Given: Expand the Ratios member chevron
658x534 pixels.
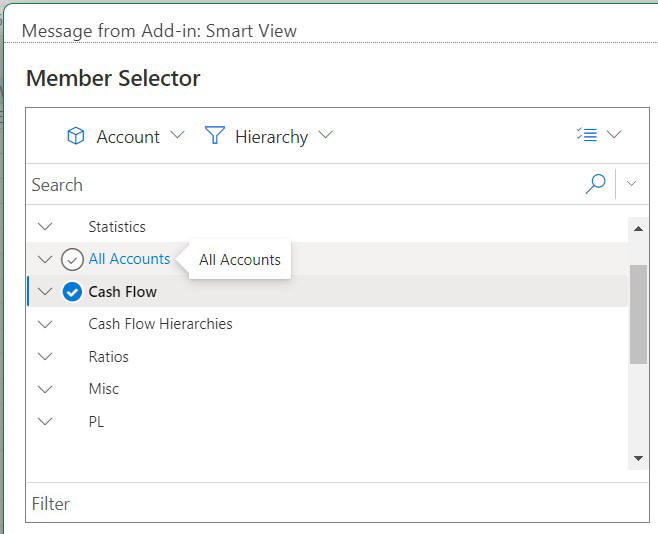Looking at the screenshot, I should 45,356.
